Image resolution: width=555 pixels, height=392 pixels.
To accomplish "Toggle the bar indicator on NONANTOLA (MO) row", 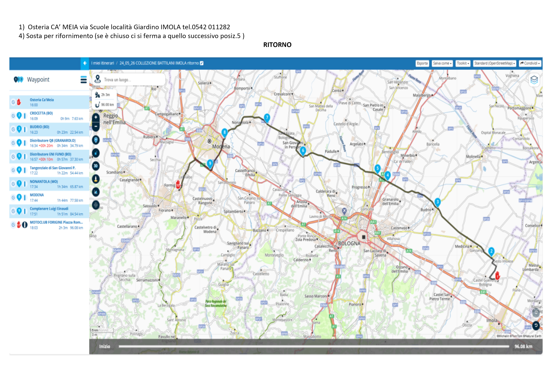I will (x=25, y=184).
